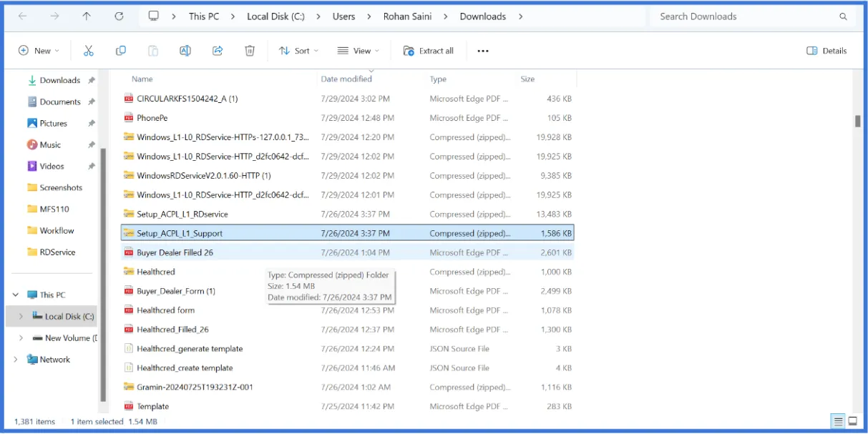Screen dimensions: 868x434
Task: Open Documents in the sidebar
Action: pyautogui.click(x=60, y=102)
